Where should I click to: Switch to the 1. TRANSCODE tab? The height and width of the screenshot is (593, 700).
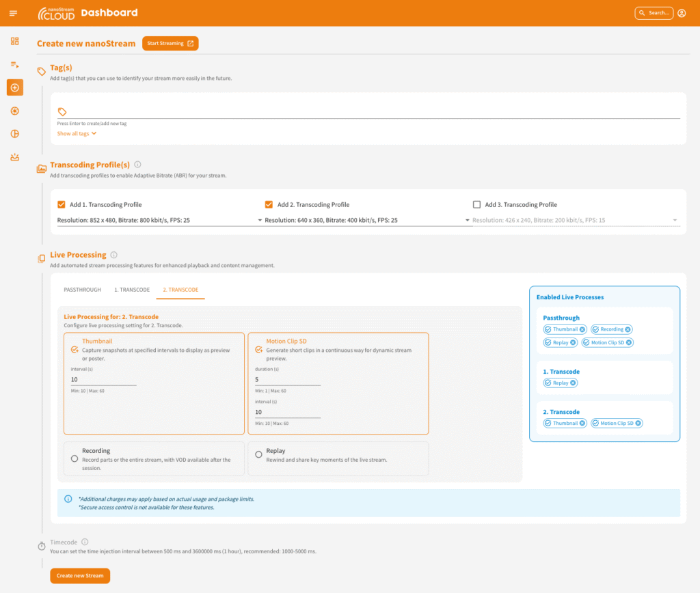tap(132, 290)
